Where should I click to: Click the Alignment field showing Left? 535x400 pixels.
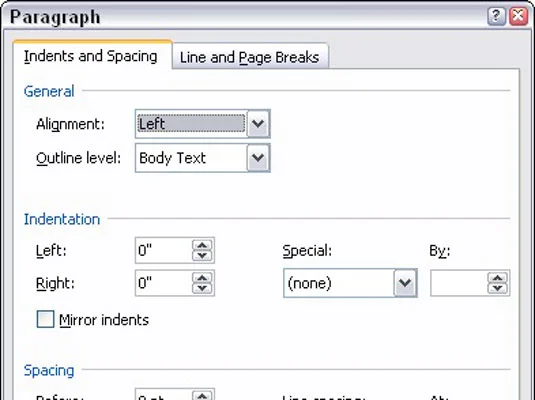191,124
